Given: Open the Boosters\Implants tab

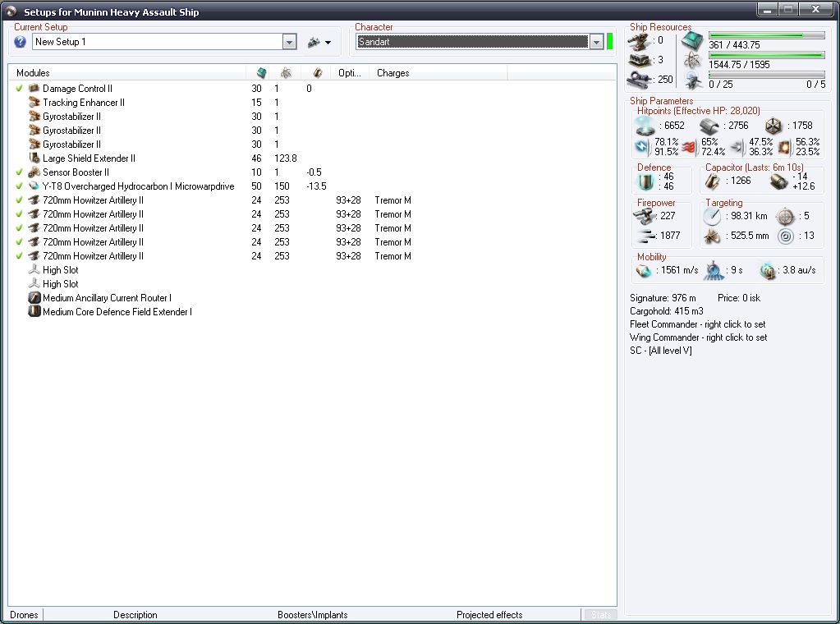Looking at the screenshot, I should click(x=312, y=615).
